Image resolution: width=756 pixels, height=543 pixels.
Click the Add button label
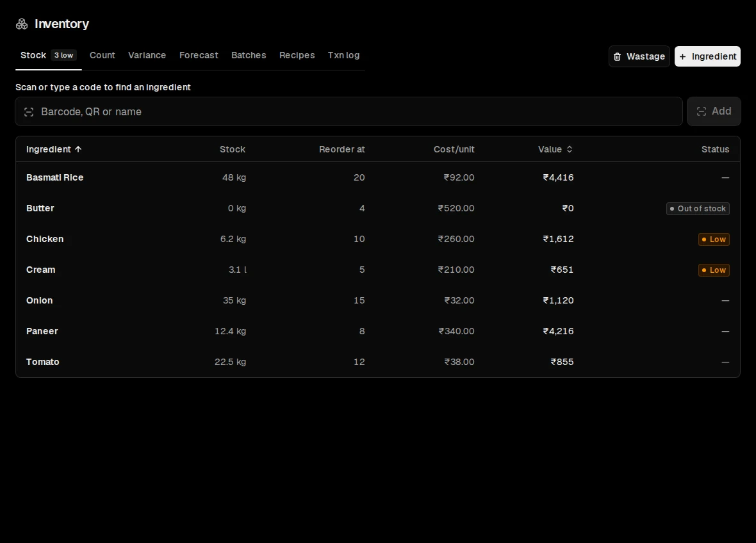click(722, 111)
